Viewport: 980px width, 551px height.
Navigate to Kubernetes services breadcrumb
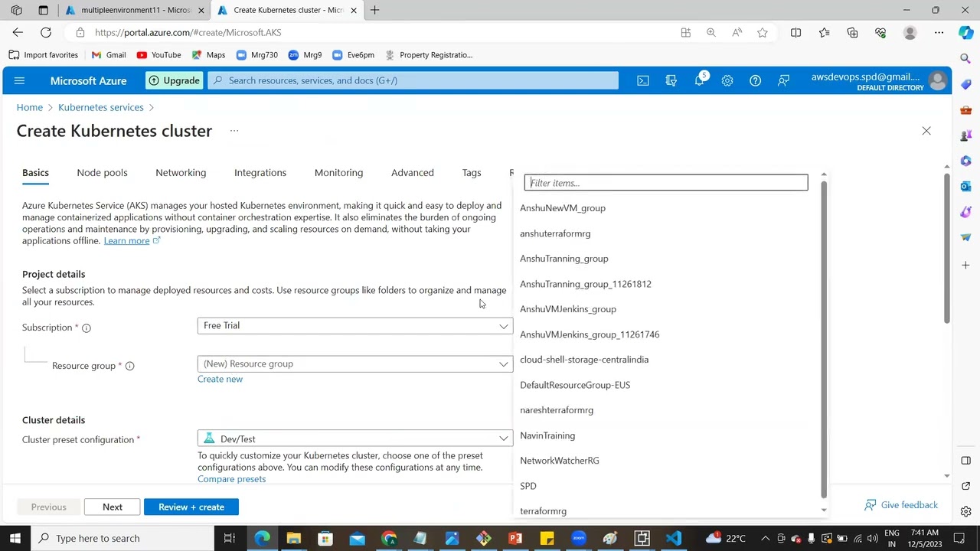(101, 107)
